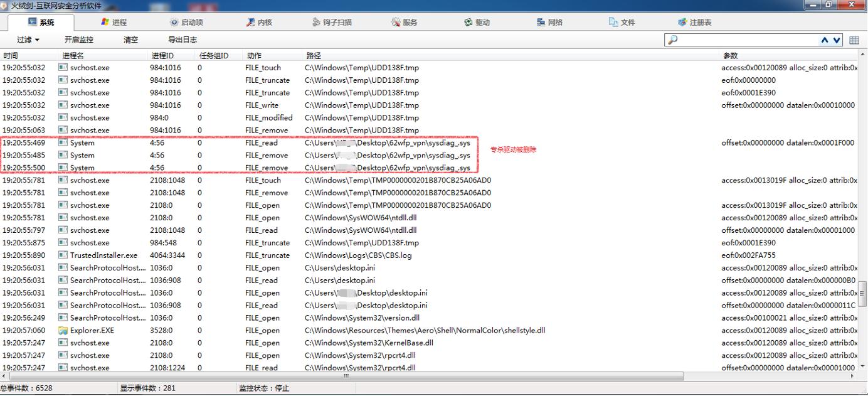Click process ID 4064:3344
Viewport: 868px width, 396px height.
pos(167,255)
